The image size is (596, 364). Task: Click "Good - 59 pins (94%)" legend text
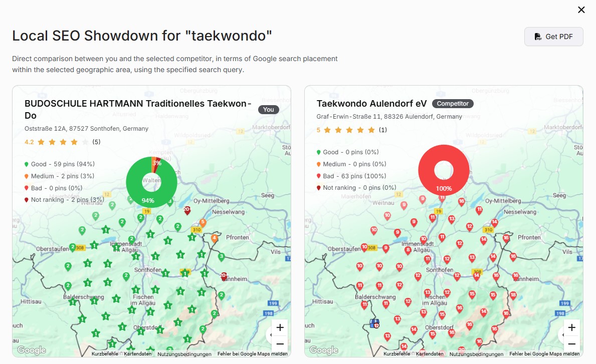point(63,164)
